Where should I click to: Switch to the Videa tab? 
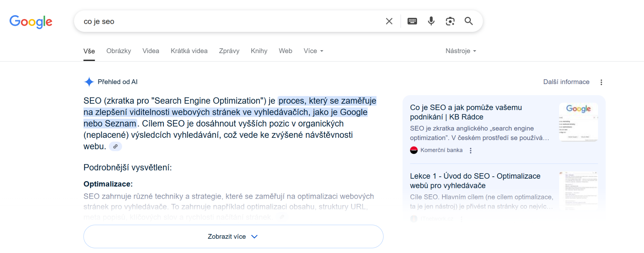click(x=151, y=51)
